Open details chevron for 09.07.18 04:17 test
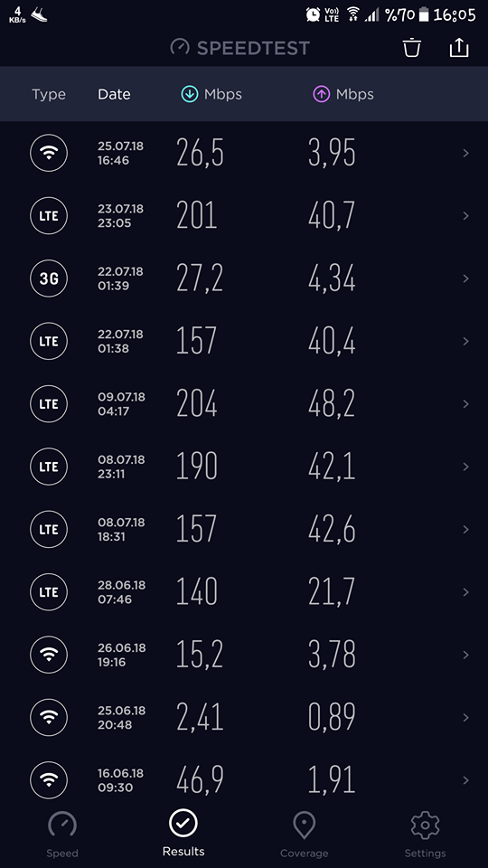 point(466,403)
